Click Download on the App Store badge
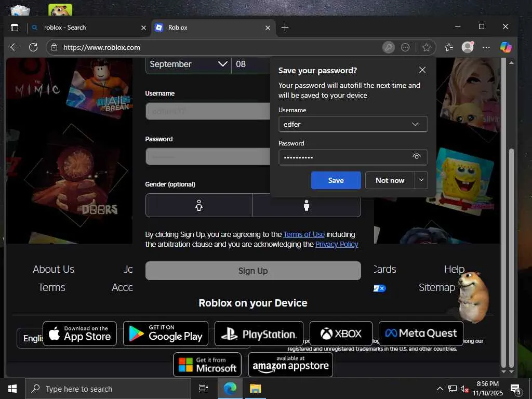The image size is (532, 399). (79, 334)
